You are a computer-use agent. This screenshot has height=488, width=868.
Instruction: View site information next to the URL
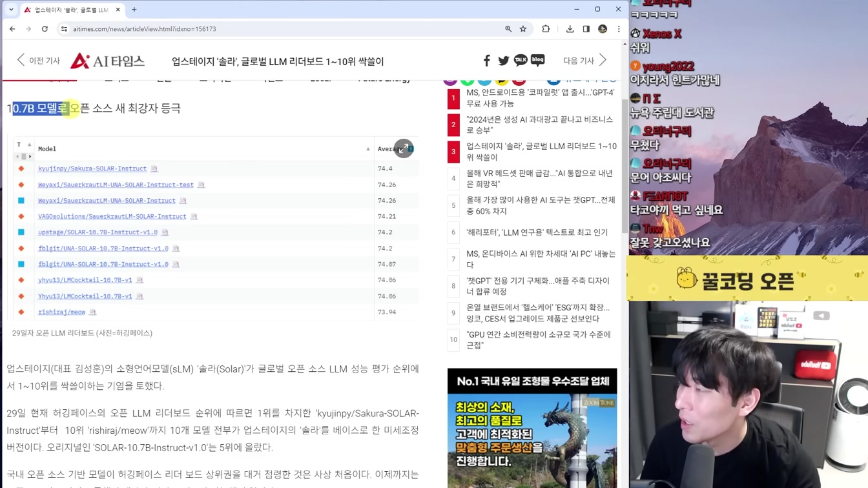[64, 29]
